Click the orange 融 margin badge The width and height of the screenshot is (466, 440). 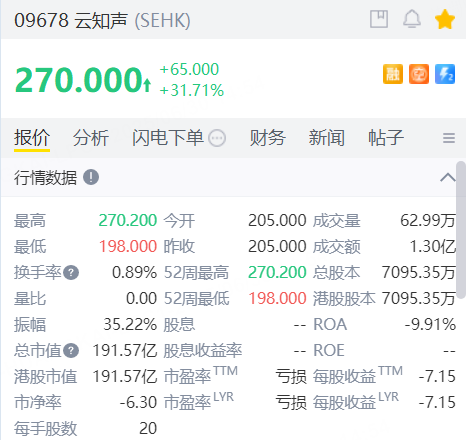click(x=393, y=74)
